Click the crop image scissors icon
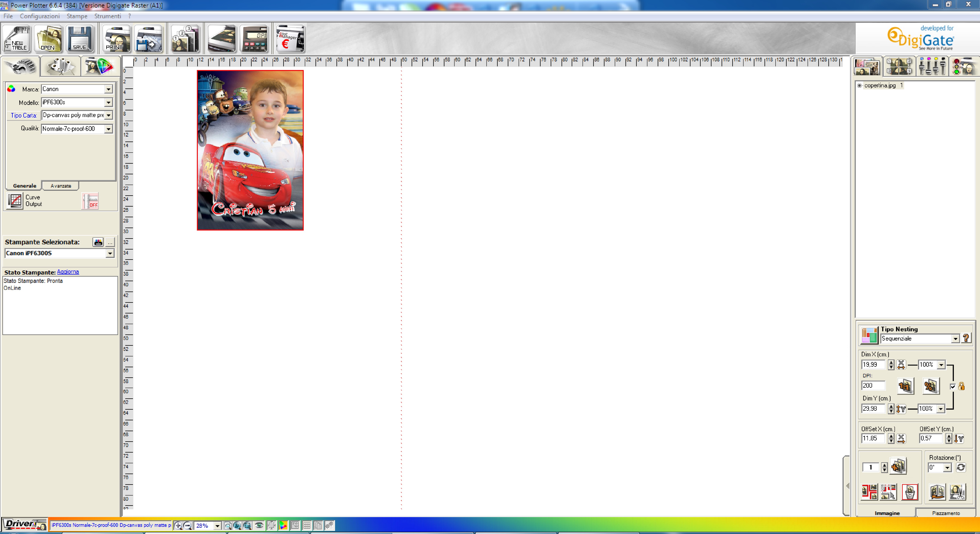Screen dimensions: 980x534 pos(958,492)
